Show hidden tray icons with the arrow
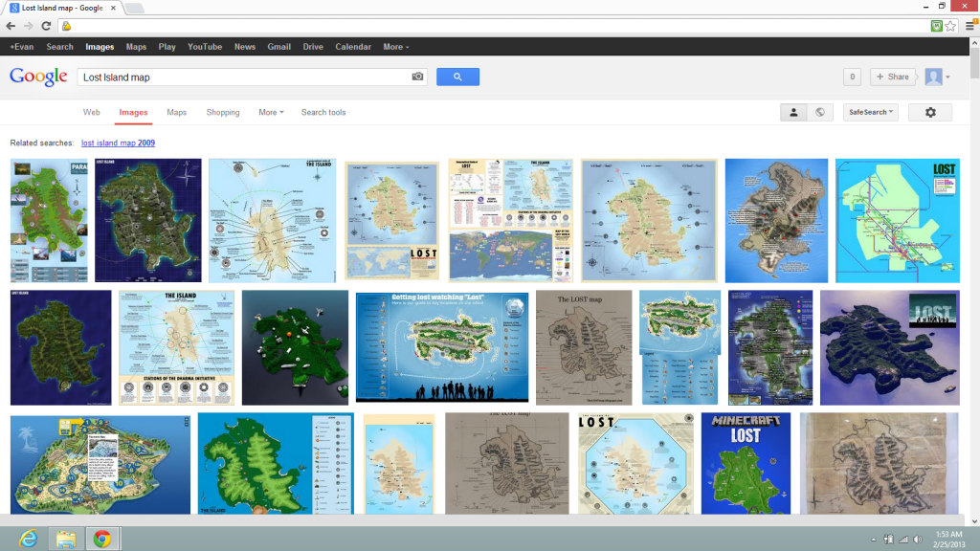Viewport: 980px width, 551px height. (x=873, y=540)
